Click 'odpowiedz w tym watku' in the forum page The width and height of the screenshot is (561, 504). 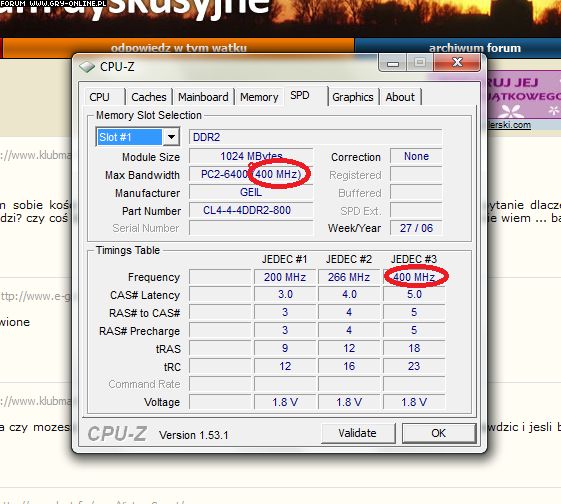pos(179,48)
